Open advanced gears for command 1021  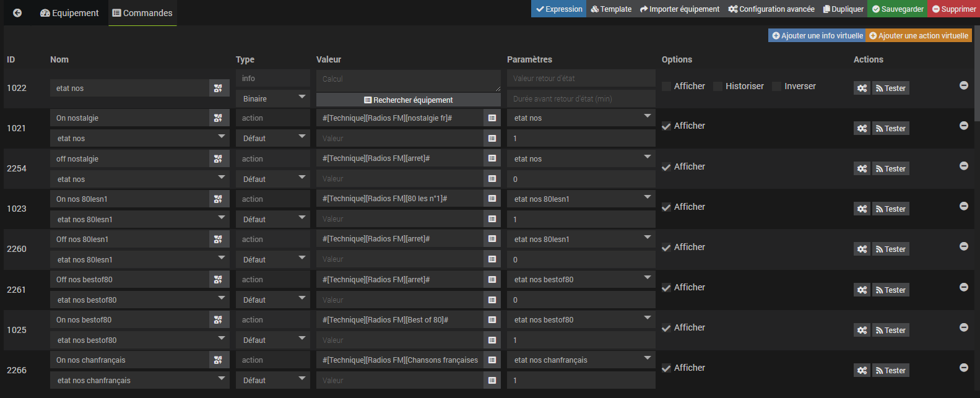[862, 129]
